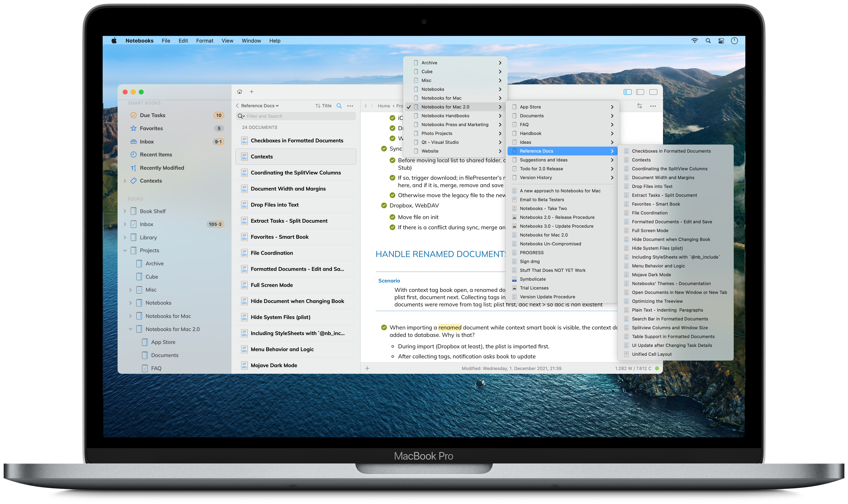Open the File menu
This screenshot has width=848, height=504.
coord(166,41)
